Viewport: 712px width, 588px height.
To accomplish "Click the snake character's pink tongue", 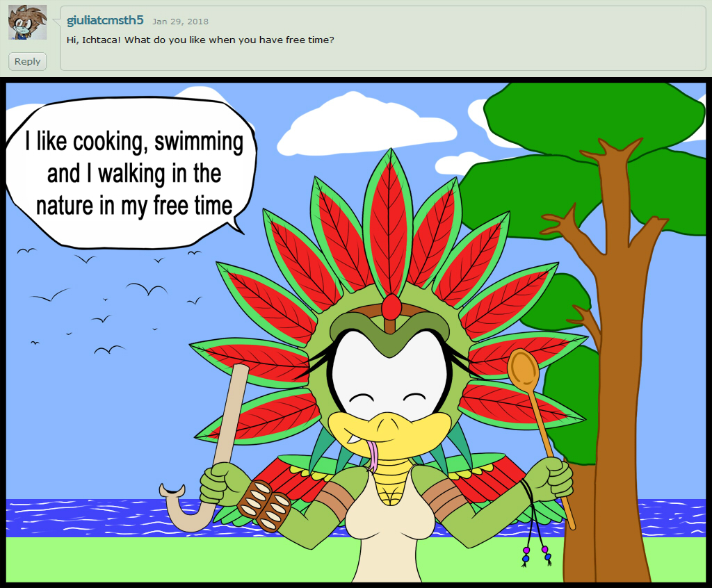I will [373, 455].
